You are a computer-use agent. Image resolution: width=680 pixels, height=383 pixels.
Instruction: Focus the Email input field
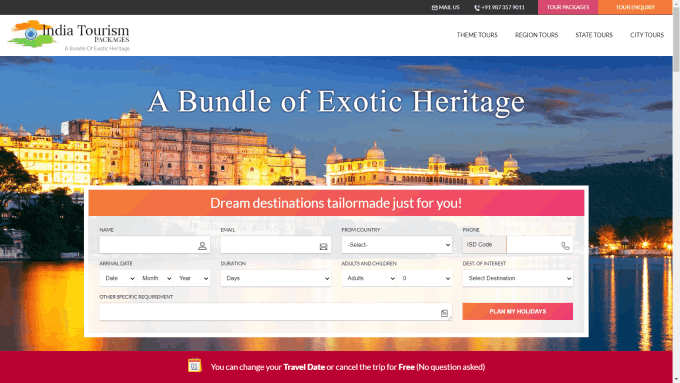276,245
